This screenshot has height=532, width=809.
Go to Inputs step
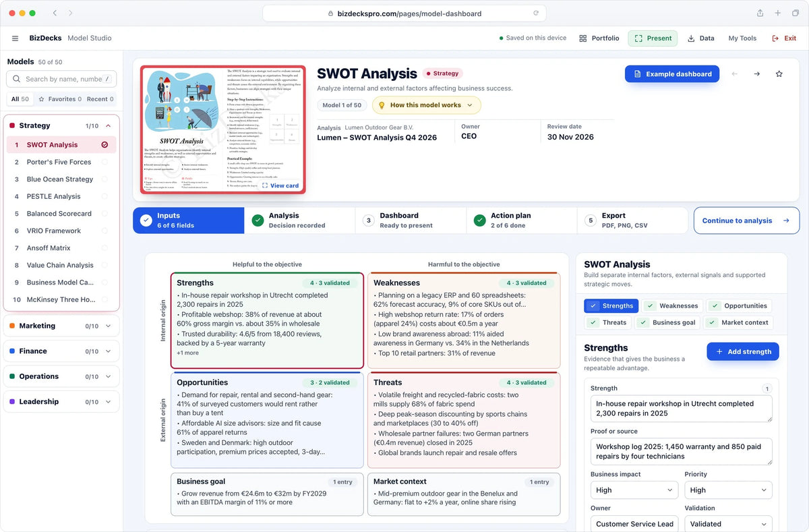pyautogui.click(x=189, y=220)
